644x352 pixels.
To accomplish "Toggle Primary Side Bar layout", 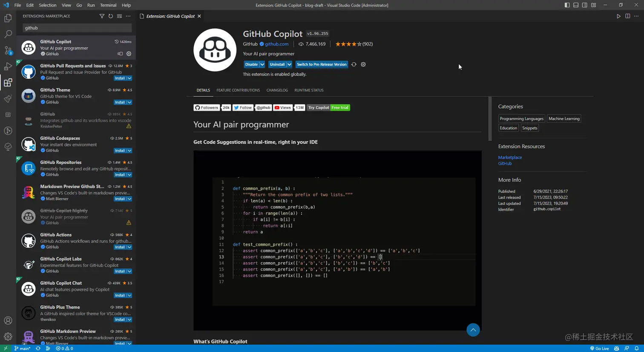I will (x=567, y=5).
